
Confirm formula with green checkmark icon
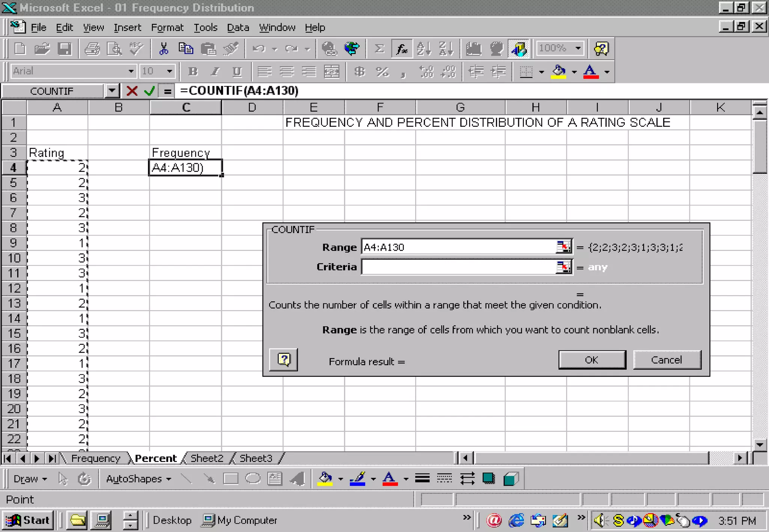click(149, 91)
